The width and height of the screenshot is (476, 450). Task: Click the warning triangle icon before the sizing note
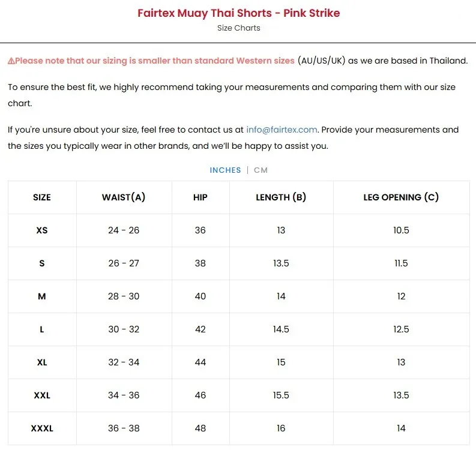coord(11,61)
